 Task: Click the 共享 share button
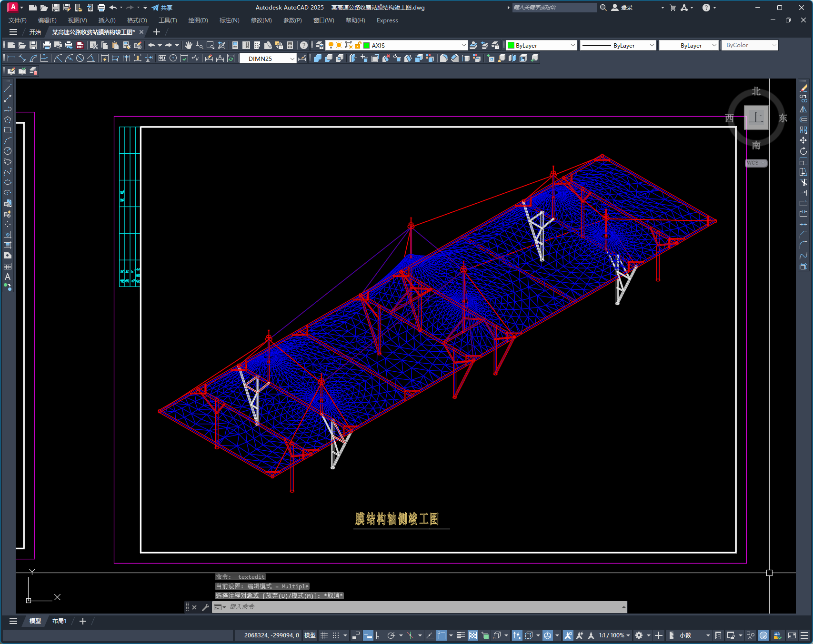point(162,8)
